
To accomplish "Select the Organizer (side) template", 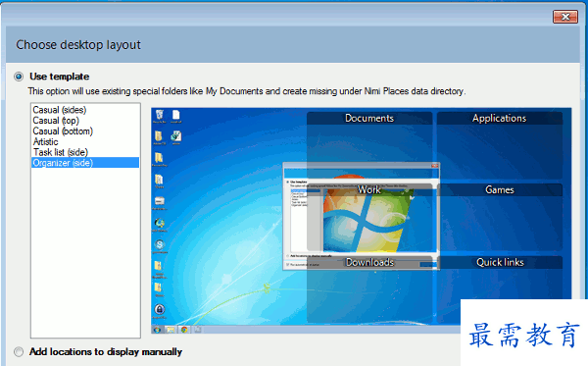I will [x=85, y=163].
